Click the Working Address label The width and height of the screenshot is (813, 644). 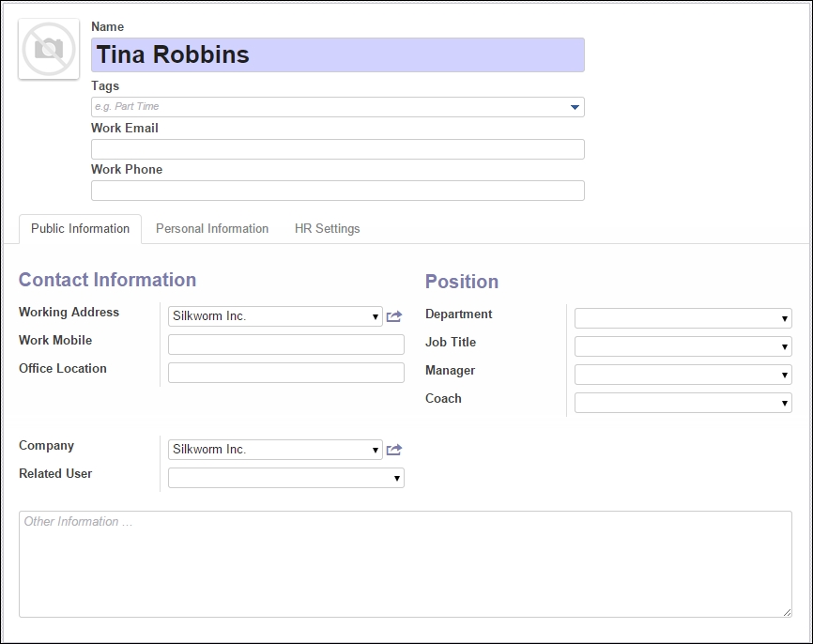click(69, 313)
